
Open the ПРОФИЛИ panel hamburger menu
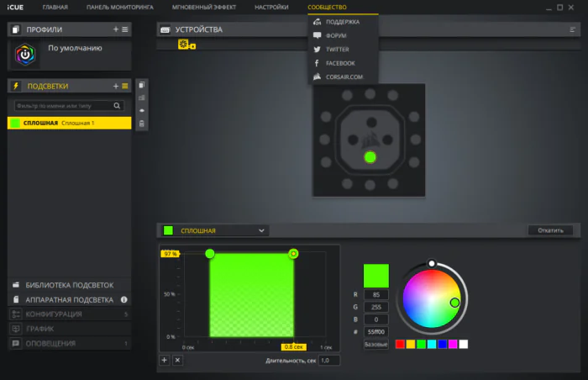pyautogui.click(x=125, y=29)
